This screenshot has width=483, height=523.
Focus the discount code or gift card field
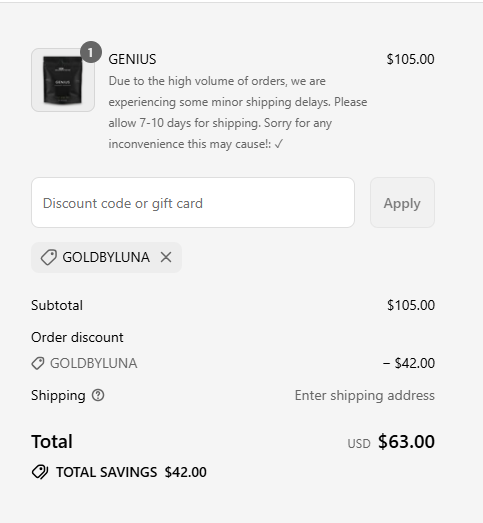pyautogui.click(x=193, y=203)
